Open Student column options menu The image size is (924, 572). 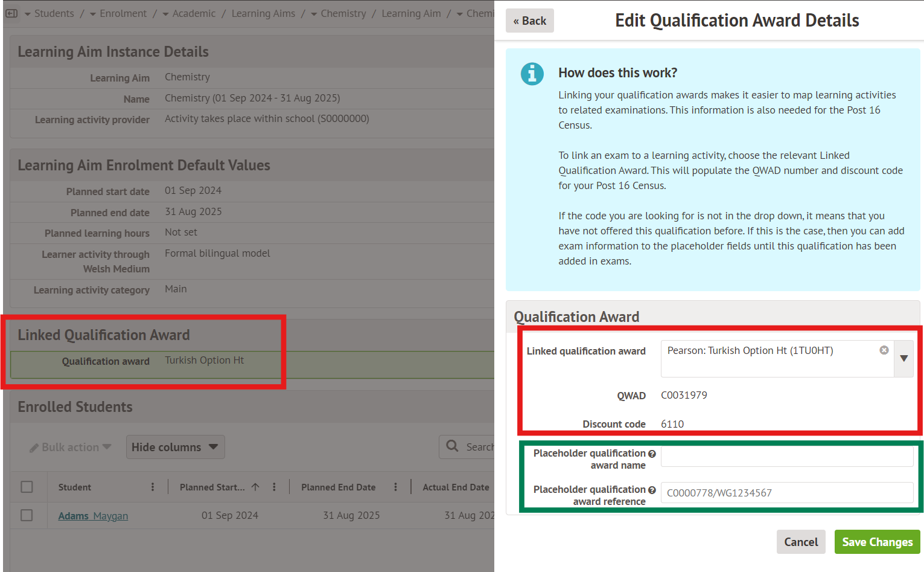152,487
